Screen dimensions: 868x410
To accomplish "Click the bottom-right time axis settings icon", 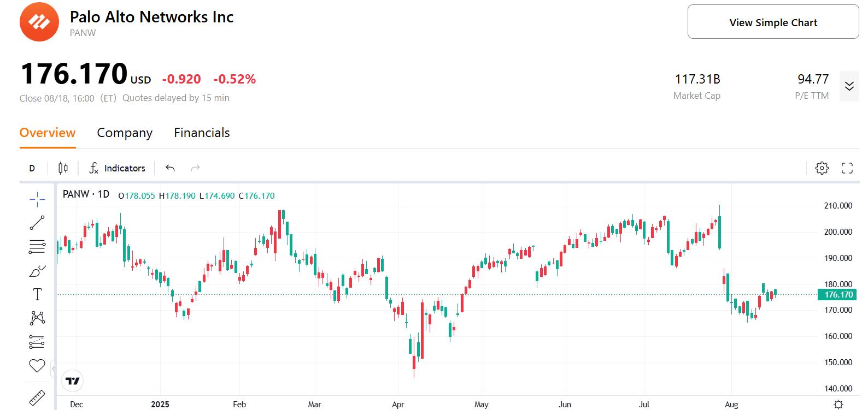I will pyautogui.click(x=838, y=404).
